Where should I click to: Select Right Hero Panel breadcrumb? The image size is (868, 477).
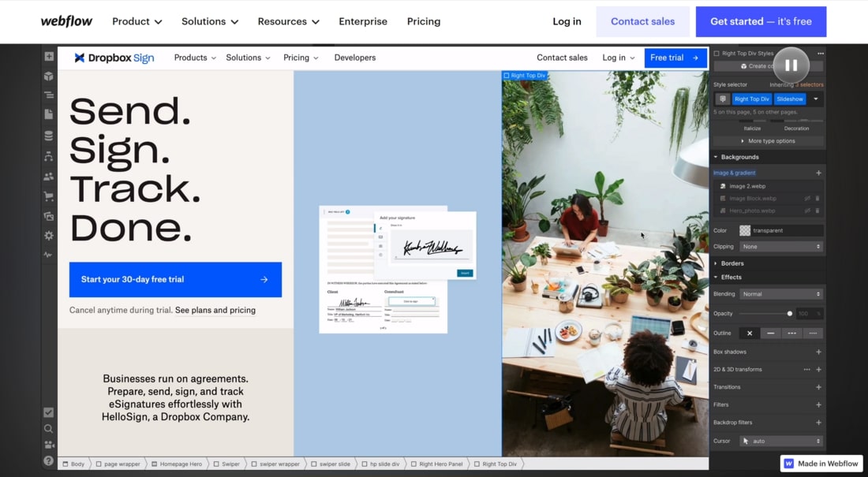point(436,464)
